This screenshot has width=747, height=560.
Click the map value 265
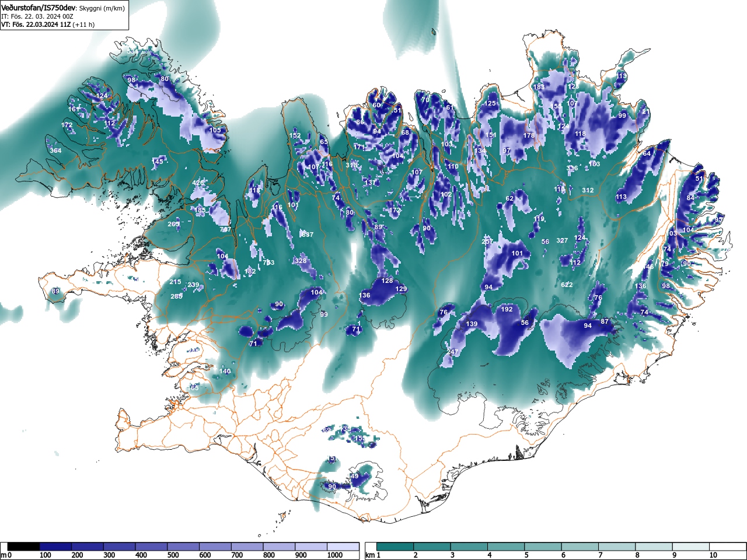(174, 224)
